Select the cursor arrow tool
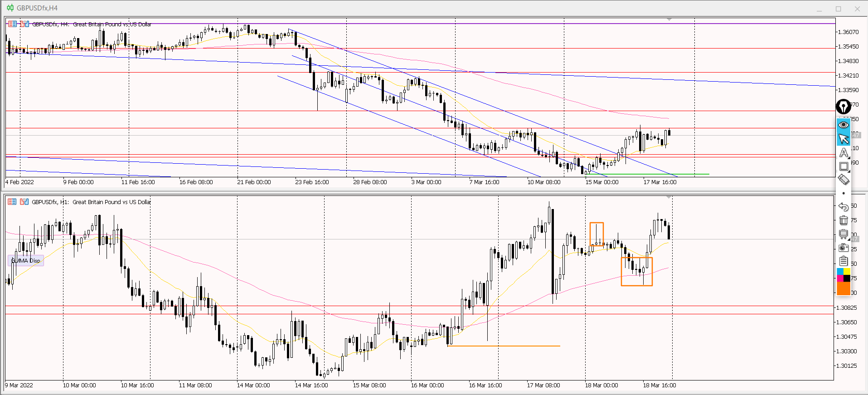868x395 pixels. point(843,139)
